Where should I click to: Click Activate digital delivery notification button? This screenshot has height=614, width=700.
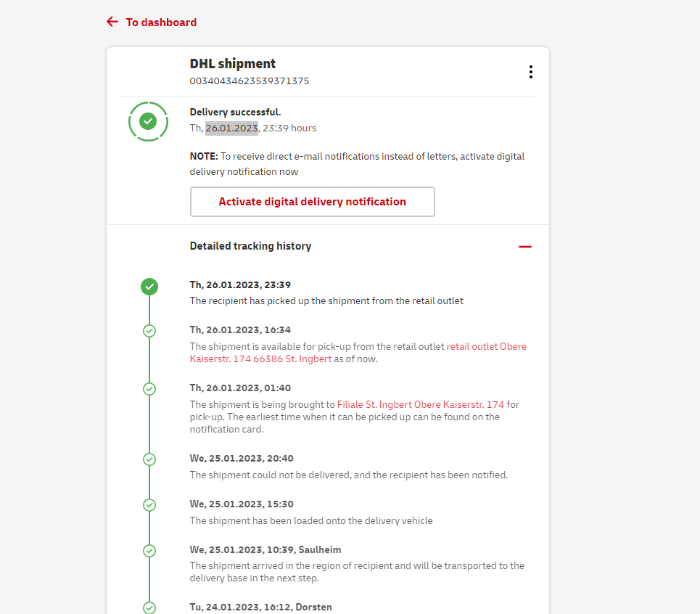point(312,202)
